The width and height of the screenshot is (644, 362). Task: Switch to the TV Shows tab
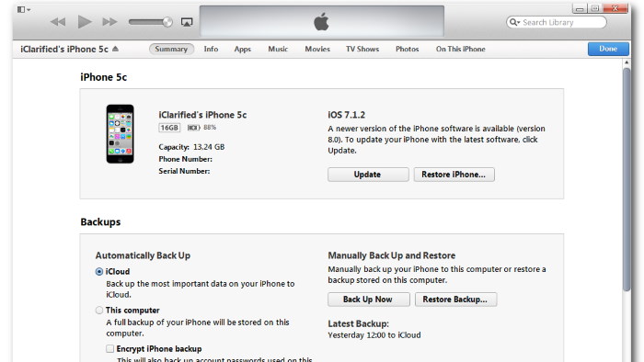coord(362,49)
